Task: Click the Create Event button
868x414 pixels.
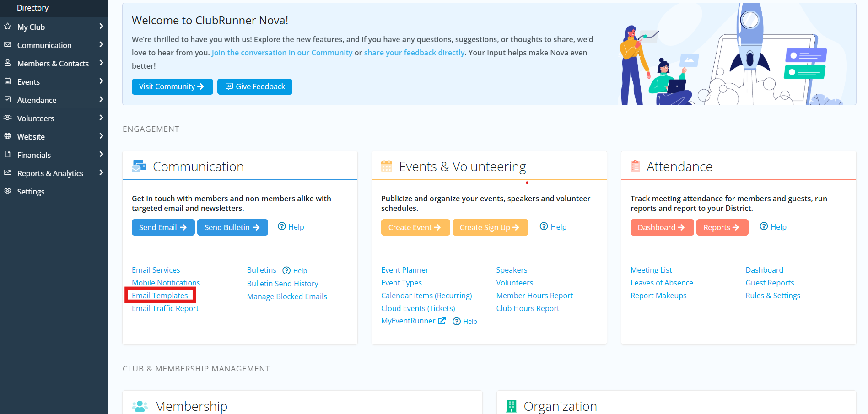Action: pyautogui.click(x=415, y=227)
